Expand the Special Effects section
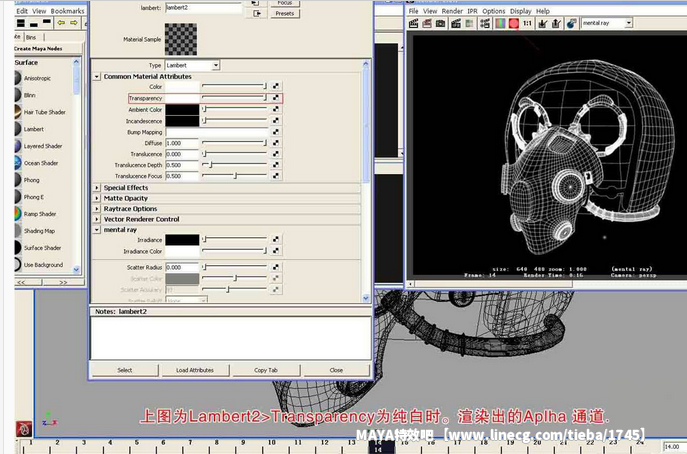This screenshot has width=687, height=454. pyautogui.click(x=97, y=188)
